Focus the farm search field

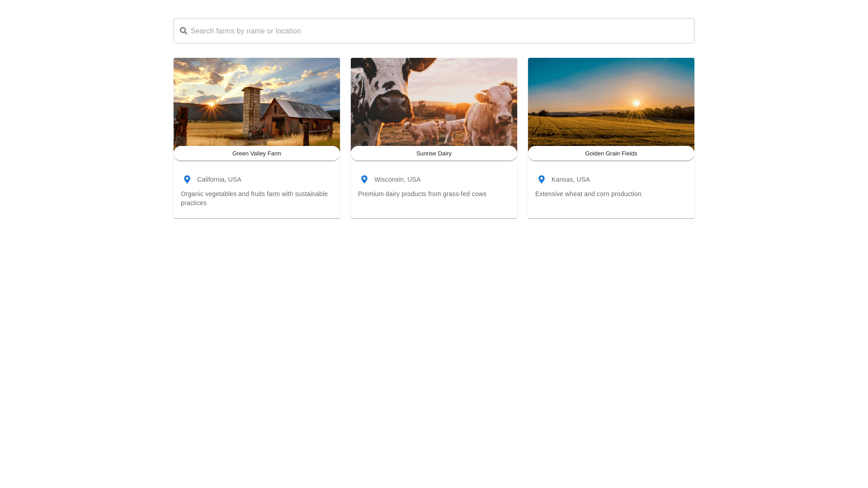[434, 31]
